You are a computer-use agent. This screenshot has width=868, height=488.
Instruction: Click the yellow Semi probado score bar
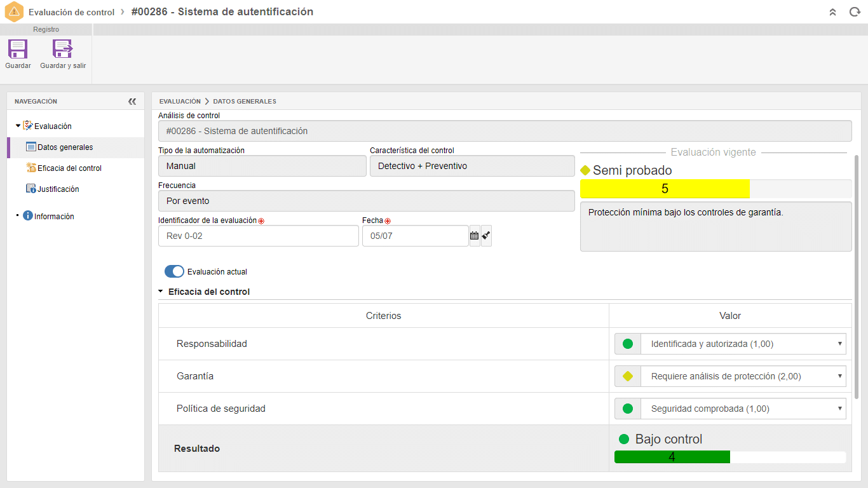click(x=665, y=189)
